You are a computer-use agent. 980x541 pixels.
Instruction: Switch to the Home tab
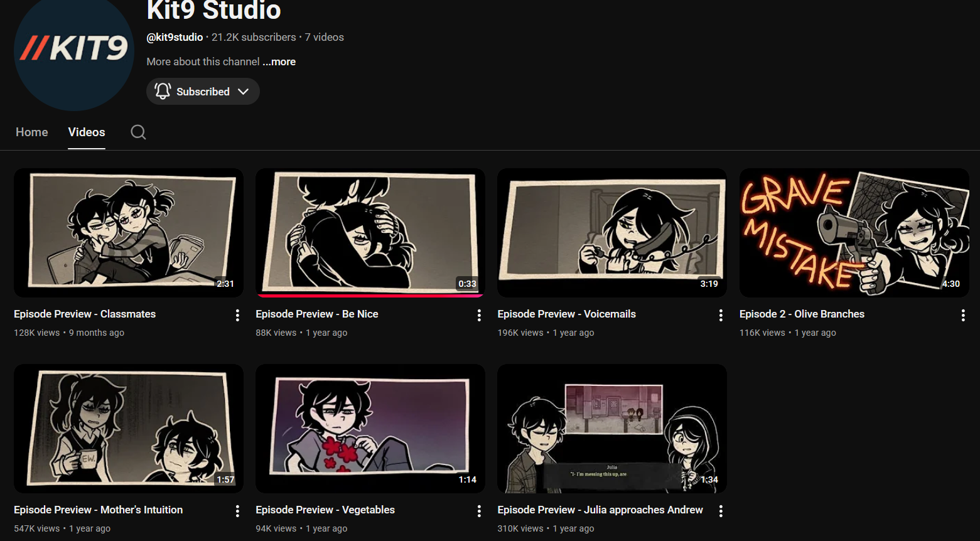[32, 132]
